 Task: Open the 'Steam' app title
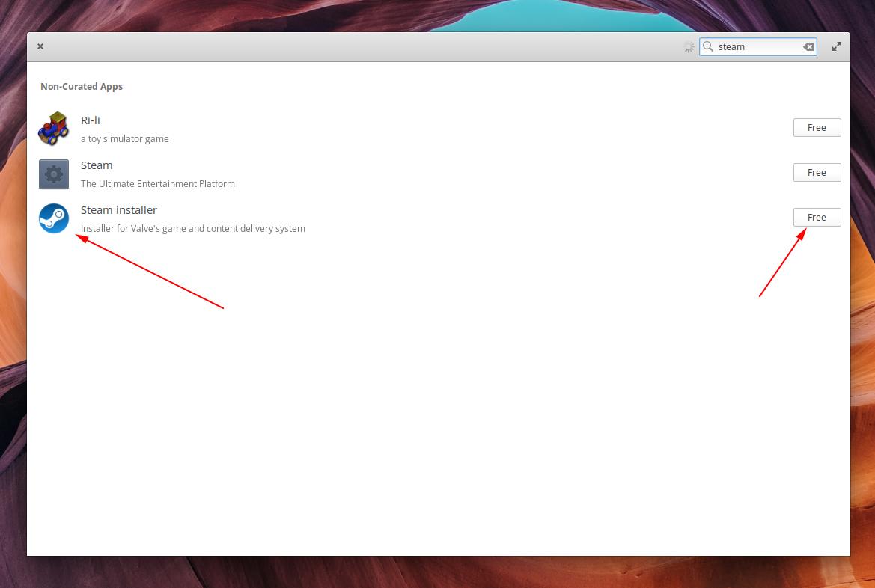pos(97,165)
